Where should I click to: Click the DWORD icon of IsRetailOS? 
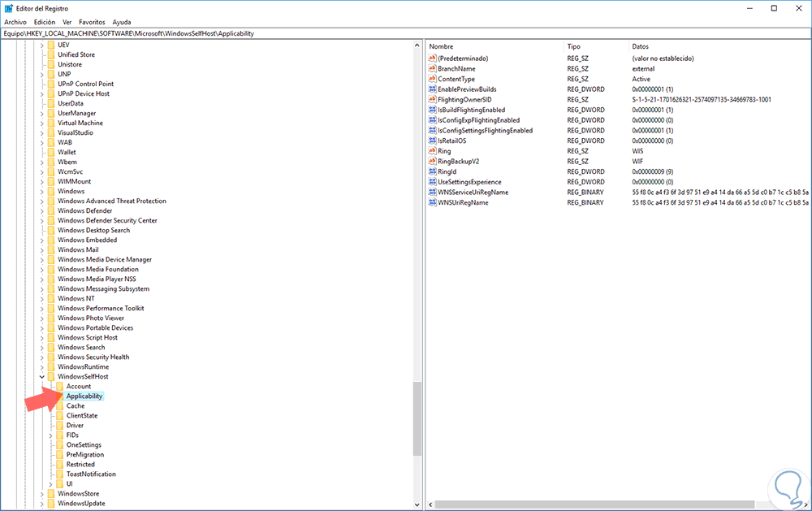433,141
